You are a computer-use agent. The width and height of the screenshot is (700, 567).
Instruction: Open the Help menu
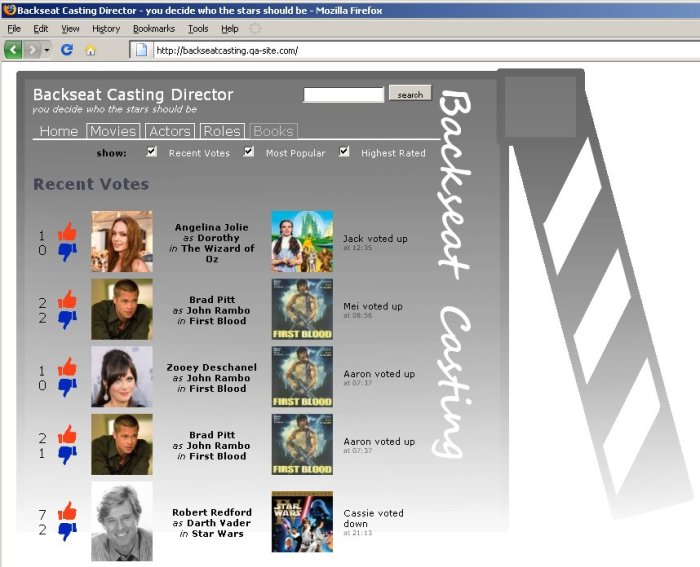230,29
